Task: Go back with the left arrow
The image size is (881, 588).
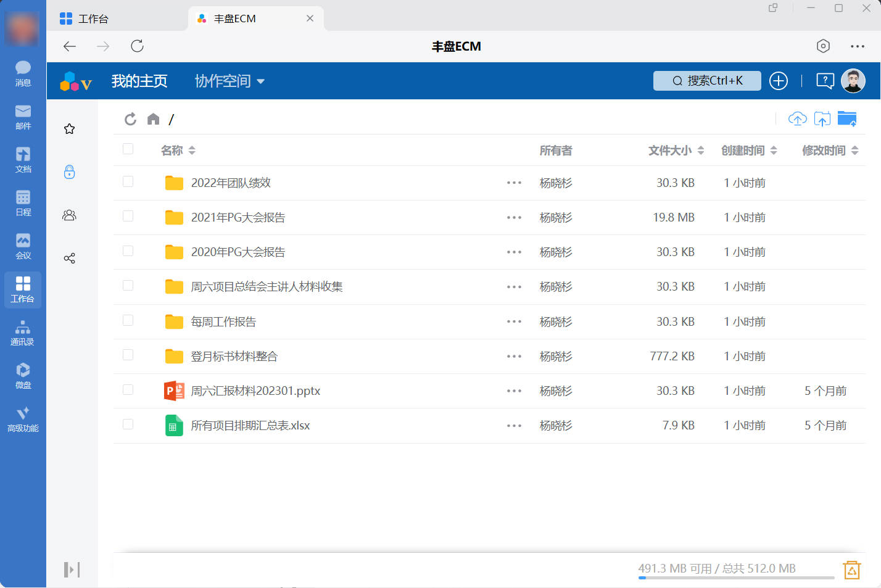Action: 70,46
